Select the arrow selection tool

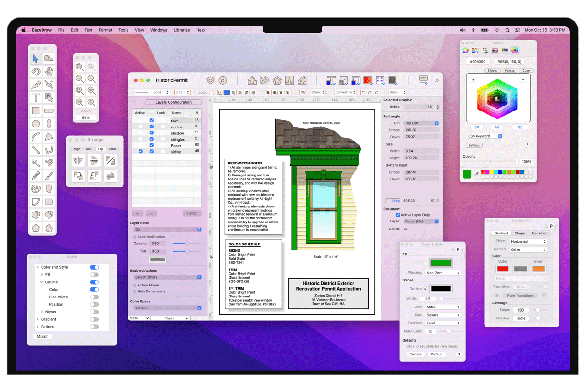coord(36,58)
